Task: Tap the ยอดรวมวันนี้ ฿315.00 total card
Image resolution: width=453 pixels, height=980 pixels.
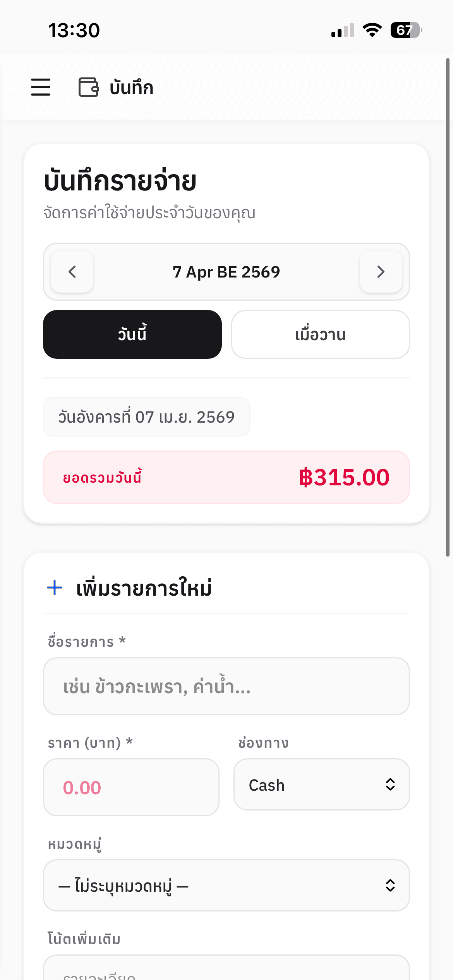Action: (x=226, y=477)
